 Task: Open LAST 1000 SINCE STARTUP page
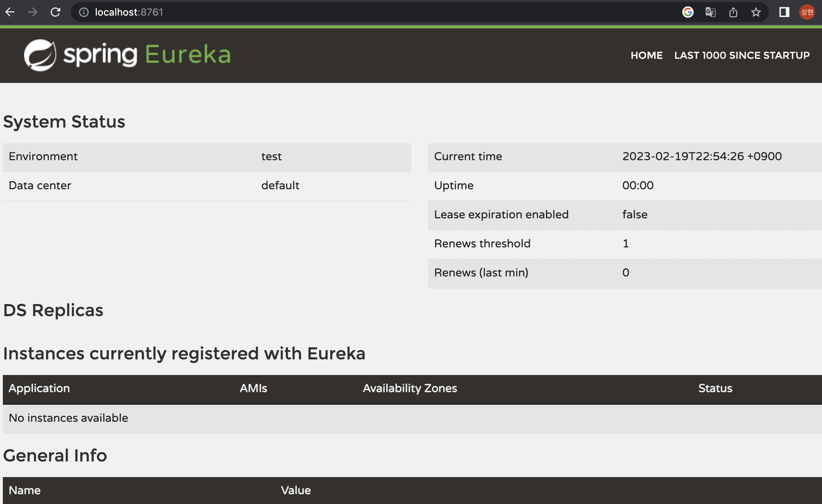click(742, 55)
